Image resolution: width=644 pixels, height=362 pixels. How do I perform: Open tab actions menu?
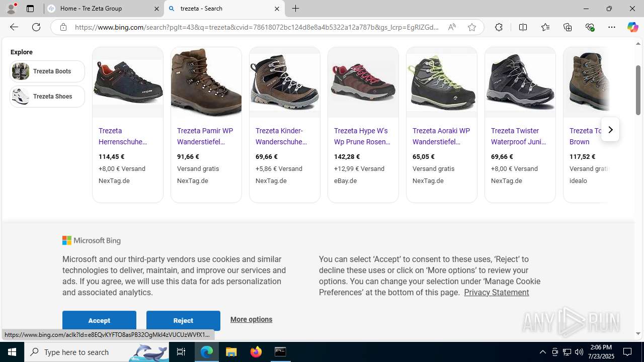pos(30,9)
